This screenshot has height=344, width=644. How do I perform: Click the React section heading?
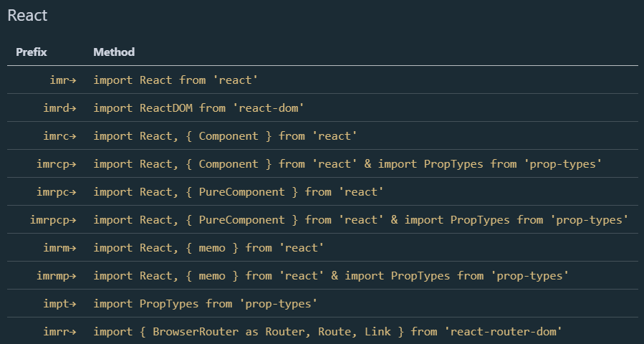click(x=28, y=16)
